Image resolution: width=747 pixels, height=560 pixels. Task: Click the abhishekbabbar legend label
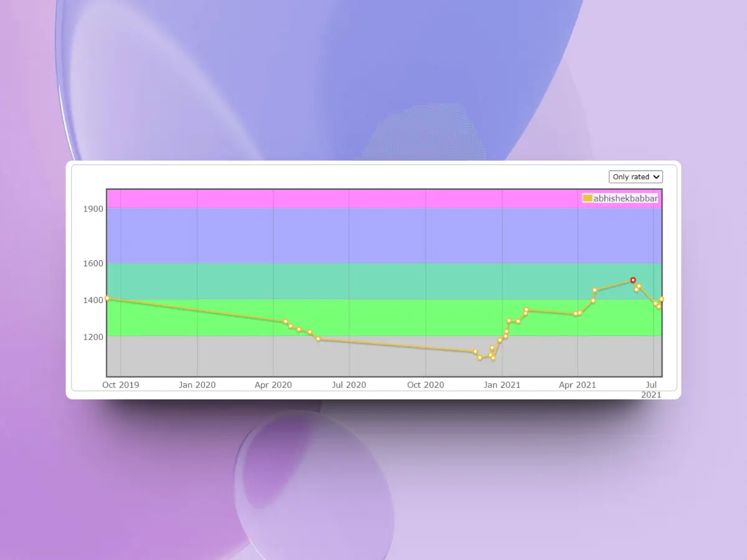(x=625, y=198)
